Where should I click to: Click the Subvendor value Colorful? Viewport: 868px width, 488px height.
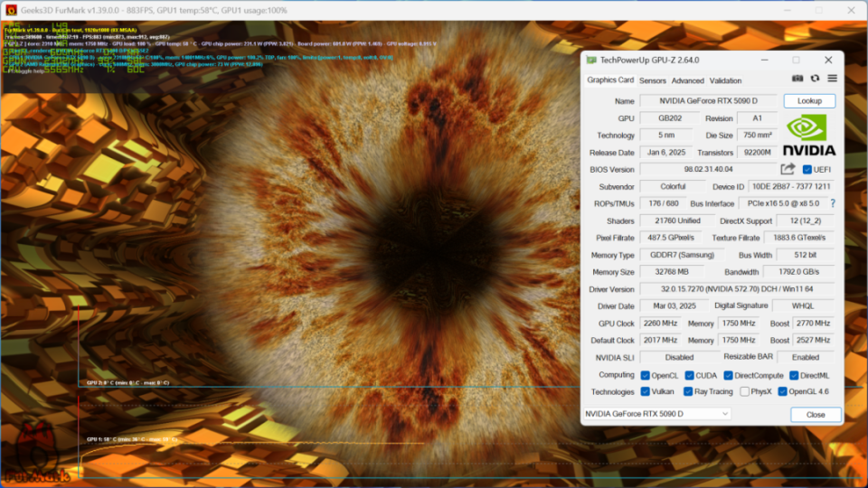[x=673, y=186]
